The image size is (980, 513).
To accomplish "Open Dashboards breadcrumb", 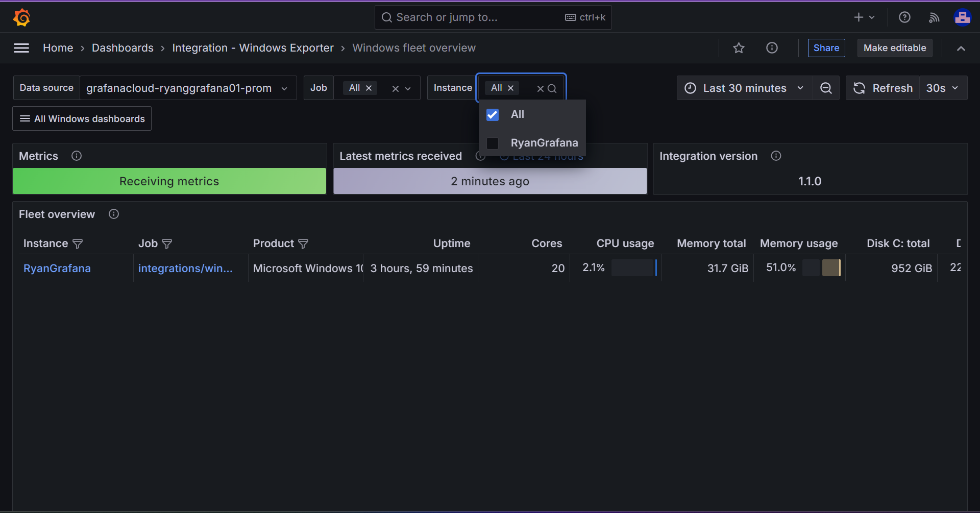I will coord(122,48).
